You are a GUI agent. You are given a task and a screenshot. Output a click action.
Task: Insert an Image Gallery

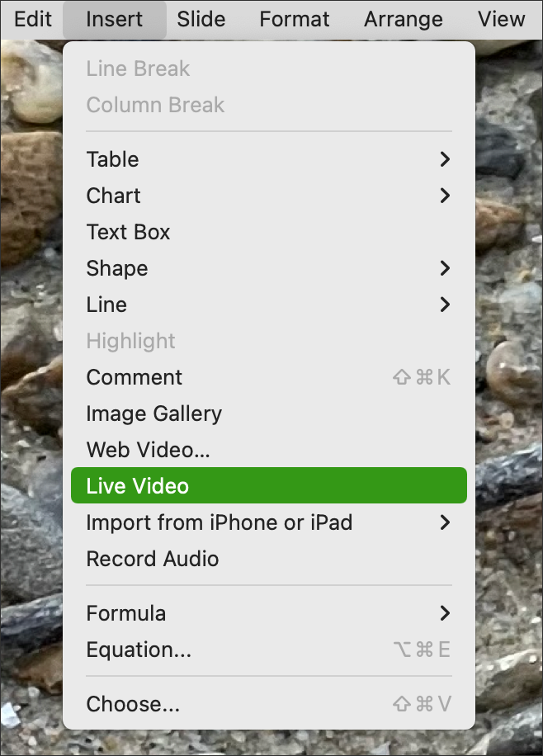(268, 413)
